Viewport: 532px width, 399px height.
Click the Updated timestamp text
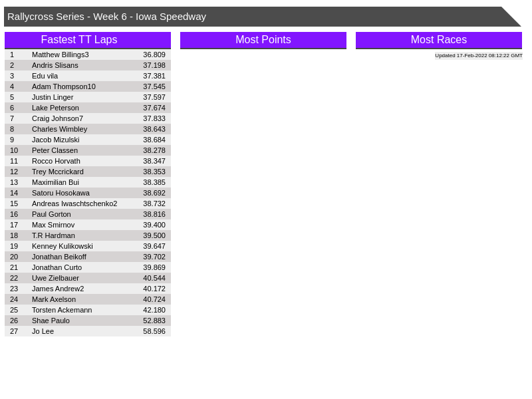coord(478,56)
